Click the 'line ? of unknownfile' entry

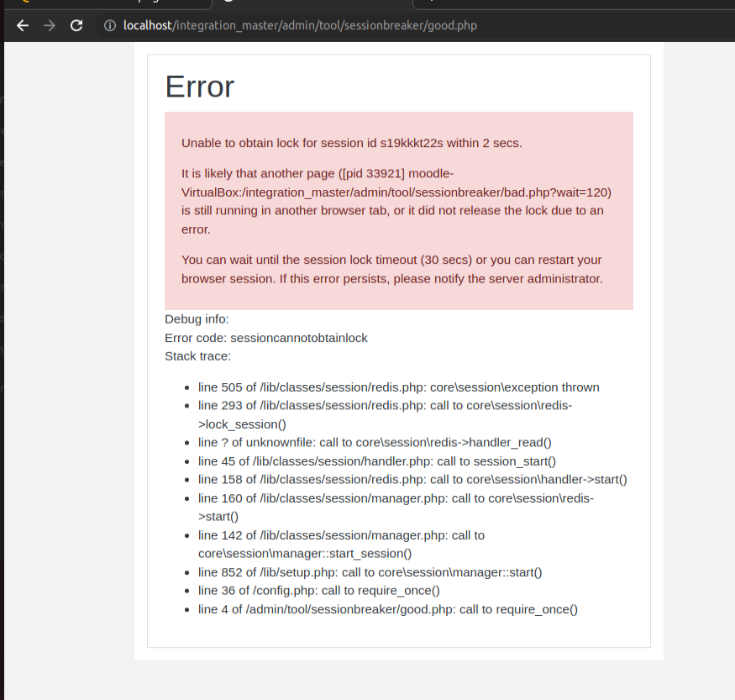pyautogui.click(x=375, y=443)
